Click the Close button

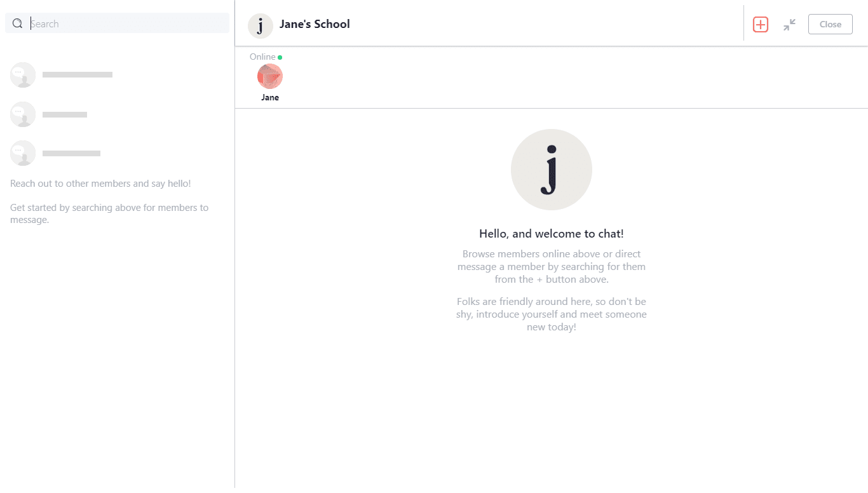(830, 24)
